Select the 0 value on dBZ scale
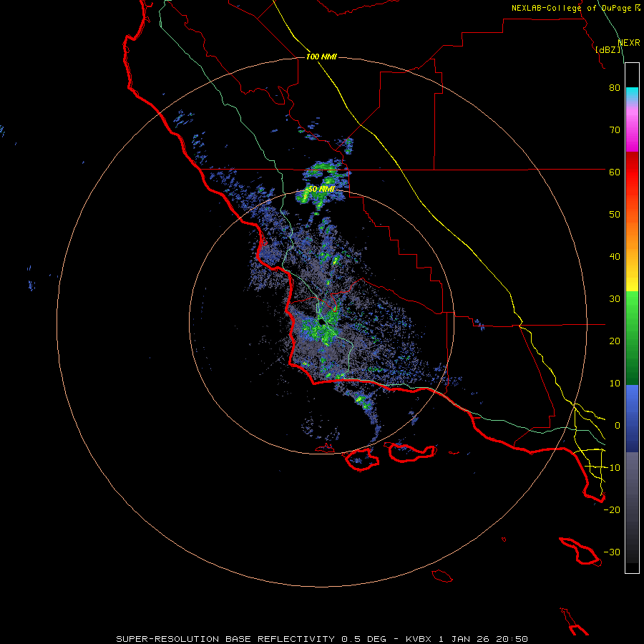Screen dimensions: 644x644 coord(618,426)
